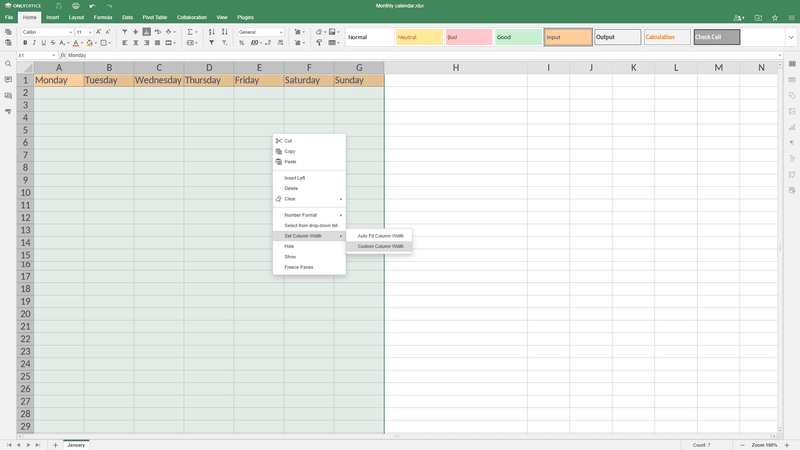800x450 pixels.
Task: Choose Auto Fit Column Width
Action: click(x=379, y=236)
